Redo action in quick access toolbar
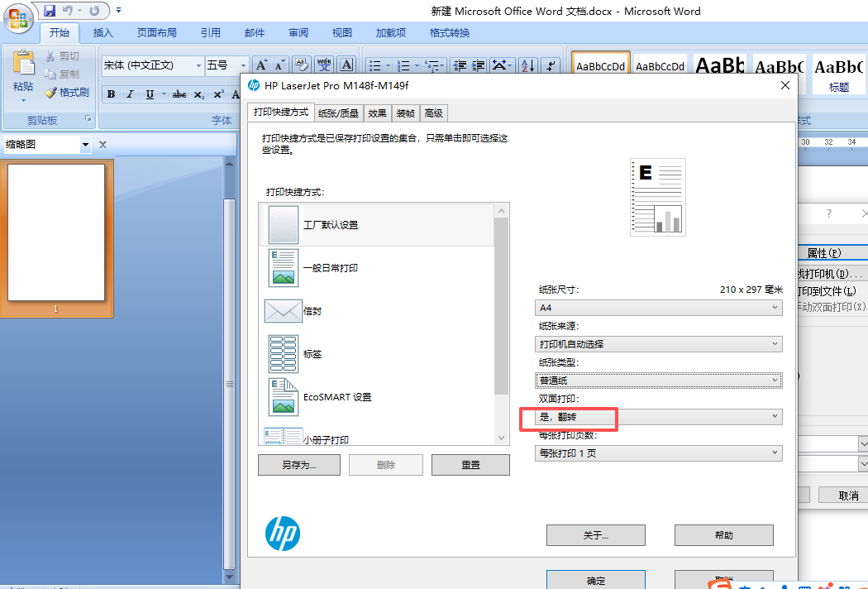Viewport: 868px width, 589px height. (95, 11)
